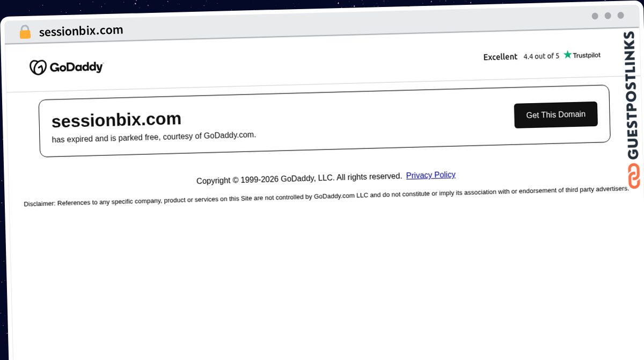This screenshot has height=360, width=644.
Task: Click the Disclaimer text line
Action: [326, 196]
